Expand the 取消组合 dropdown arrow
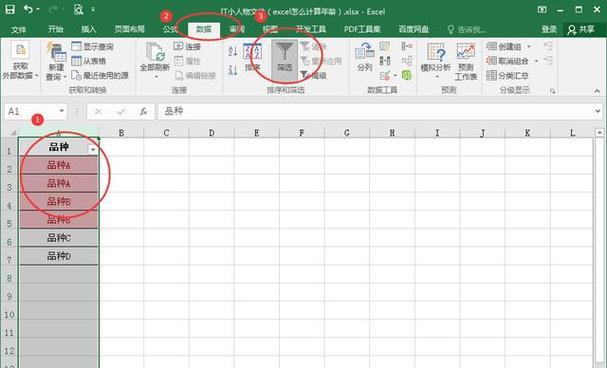Screen dimensions: 607x368 pos(536,61)
